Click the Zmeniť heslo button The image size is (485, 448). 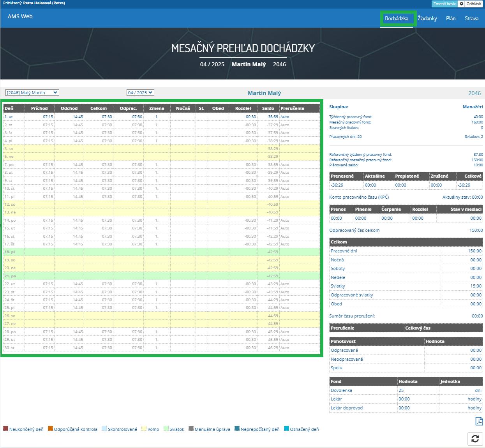pos(444,4)
